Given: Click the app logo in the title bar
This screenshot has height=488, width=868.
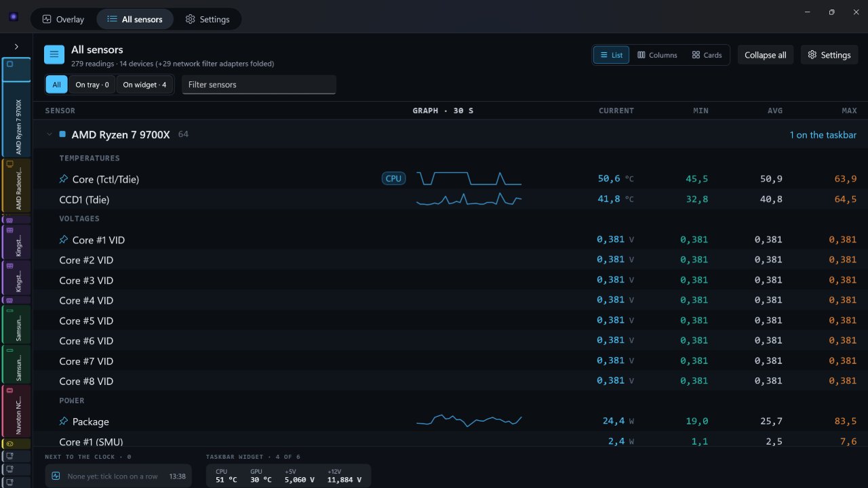Looking at the screenshot, I should [14, 17].
